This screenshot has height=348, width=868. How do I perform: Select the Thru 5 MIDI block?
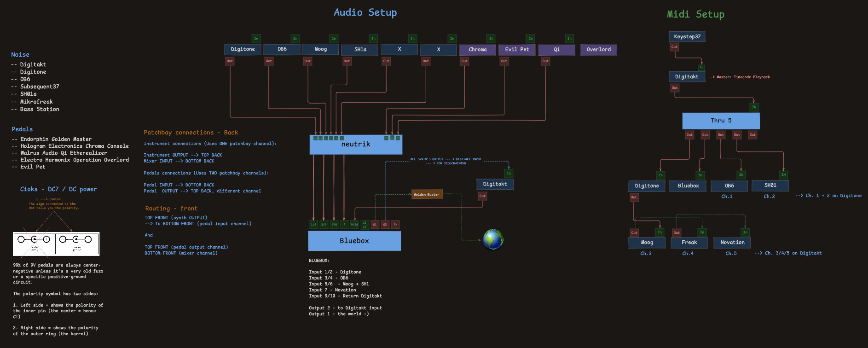tap(721, 121)
